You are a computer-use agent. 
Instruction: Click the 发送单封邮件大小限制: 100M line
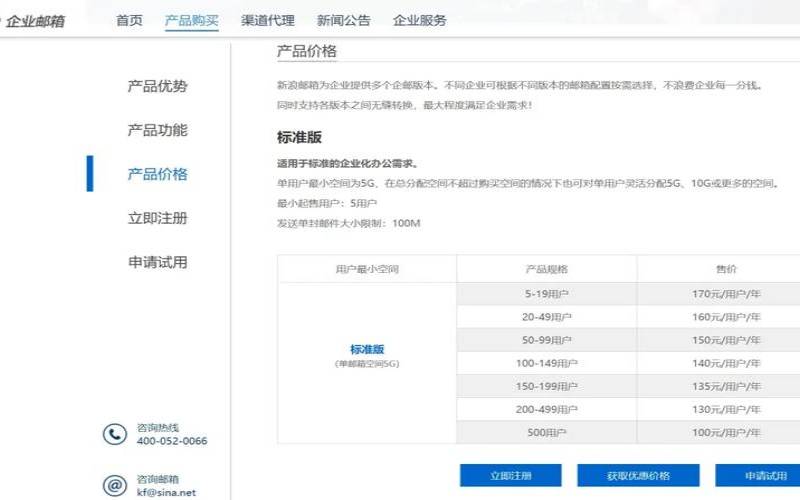pos(348,223)
